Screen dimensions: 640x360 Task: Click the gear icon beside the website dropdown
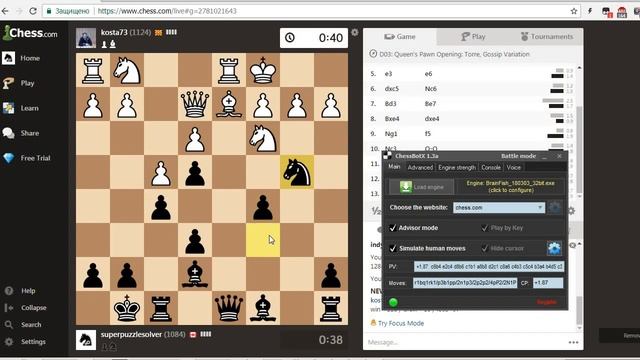pos(554,207)
